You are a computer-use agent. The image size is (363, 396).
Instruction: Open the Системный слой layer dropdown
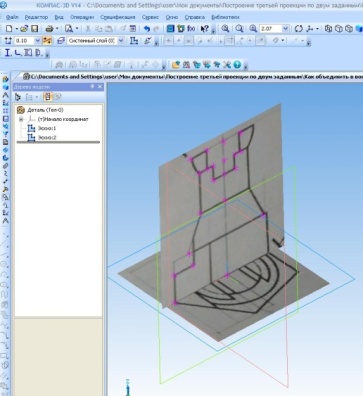[121, 41]
